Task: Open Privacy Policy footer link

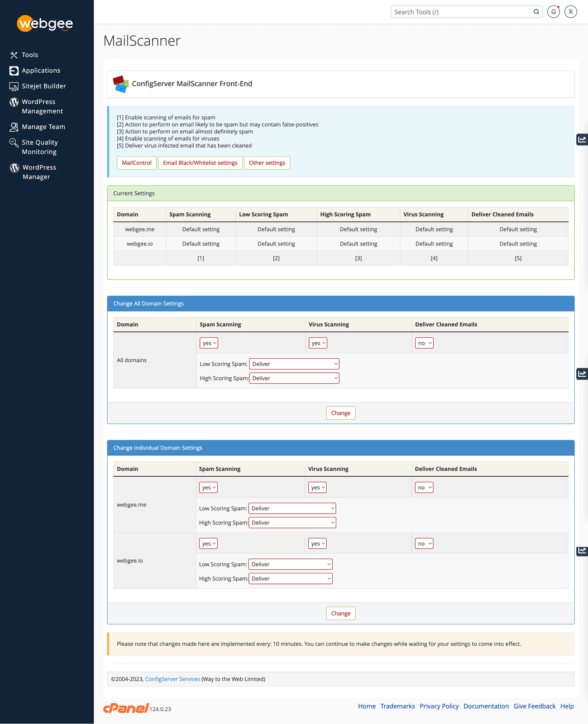Action: point(439,706)
